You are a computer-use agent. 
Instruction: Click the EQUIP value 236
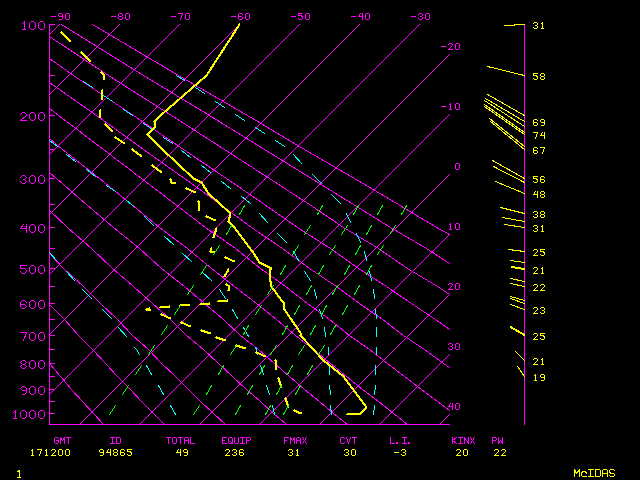click(x=236, y=452)
